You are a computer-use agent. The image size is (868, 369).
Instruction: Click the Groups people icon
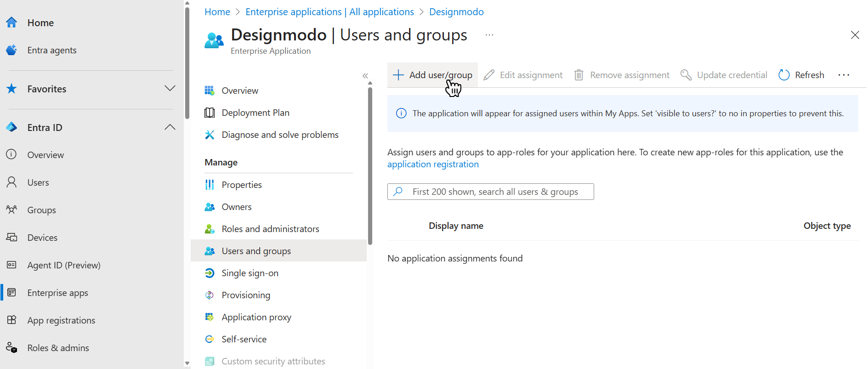click(x=11, y=210)
